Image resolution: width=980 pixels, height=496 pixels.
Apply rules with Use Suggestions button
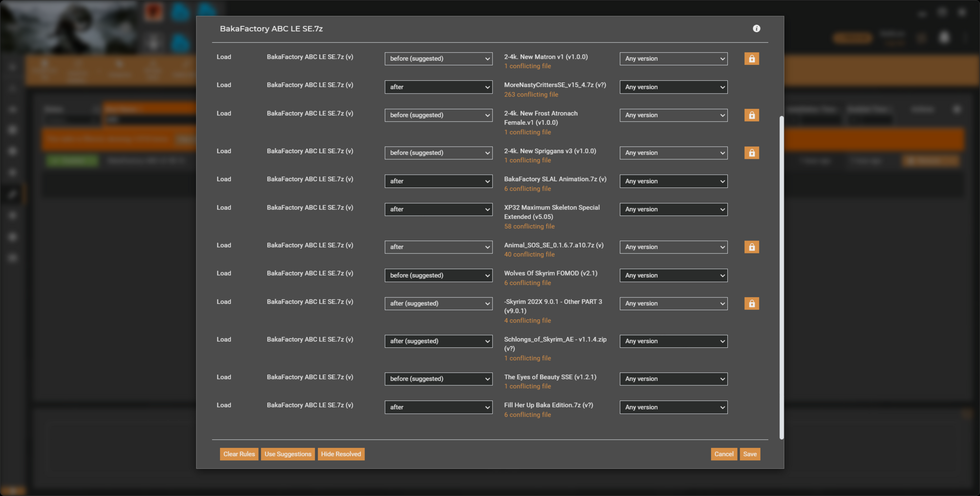(288, 454)
